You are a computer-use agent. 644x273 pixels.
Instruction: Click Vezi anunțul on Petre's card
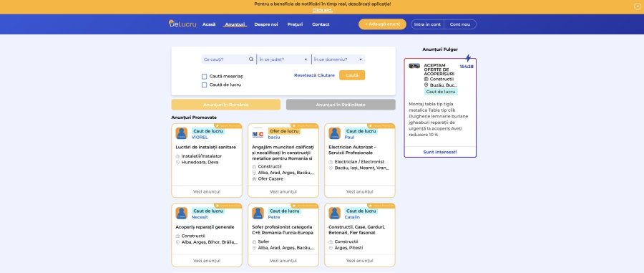pos(283,261)
